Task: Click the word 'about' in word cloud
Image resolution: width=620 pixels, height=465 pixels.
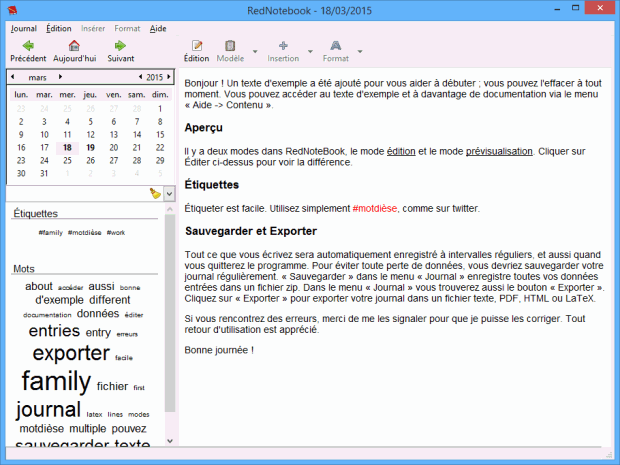Action: tap(39, 286)
